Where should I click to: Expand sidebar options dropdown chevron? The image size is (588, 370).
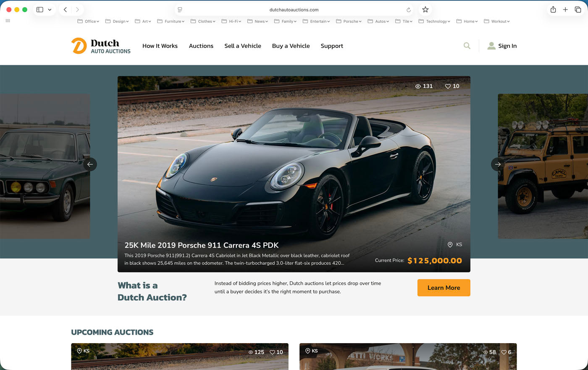[50, 10]
